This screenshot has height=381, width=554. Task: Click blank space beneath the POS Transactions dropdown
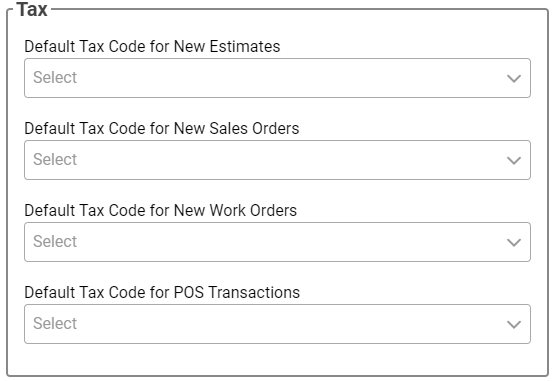click(277, 359)
